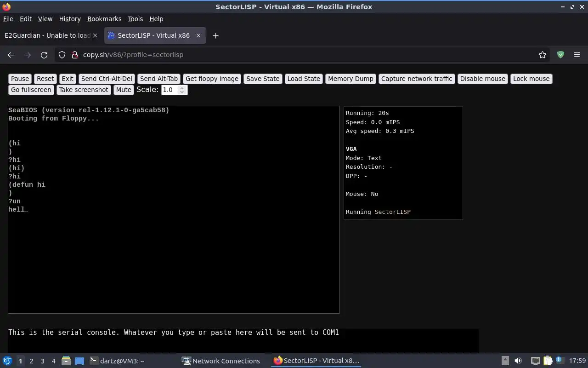Click Take screenshot button
Screen dimensions: 588x368
click(x=84, y=90)
